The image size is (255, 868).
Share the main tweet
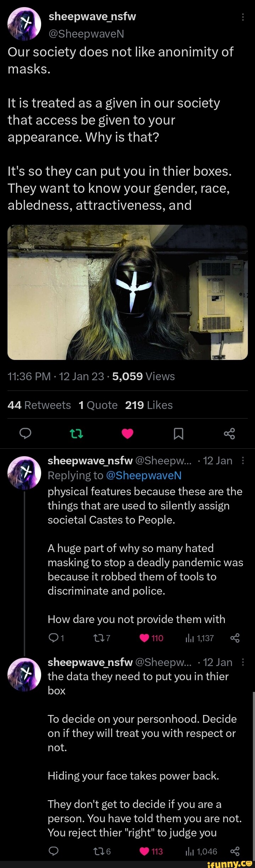coord(229,433)
